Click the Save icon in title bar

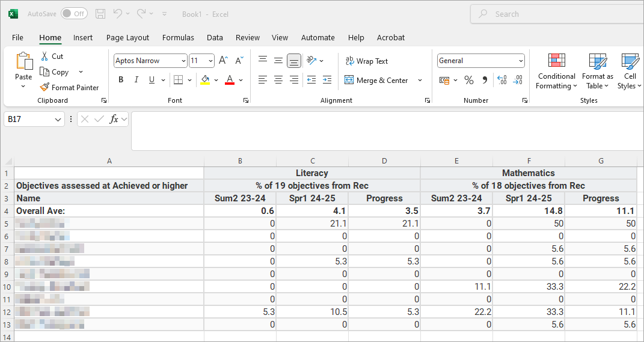click(100, 14)
